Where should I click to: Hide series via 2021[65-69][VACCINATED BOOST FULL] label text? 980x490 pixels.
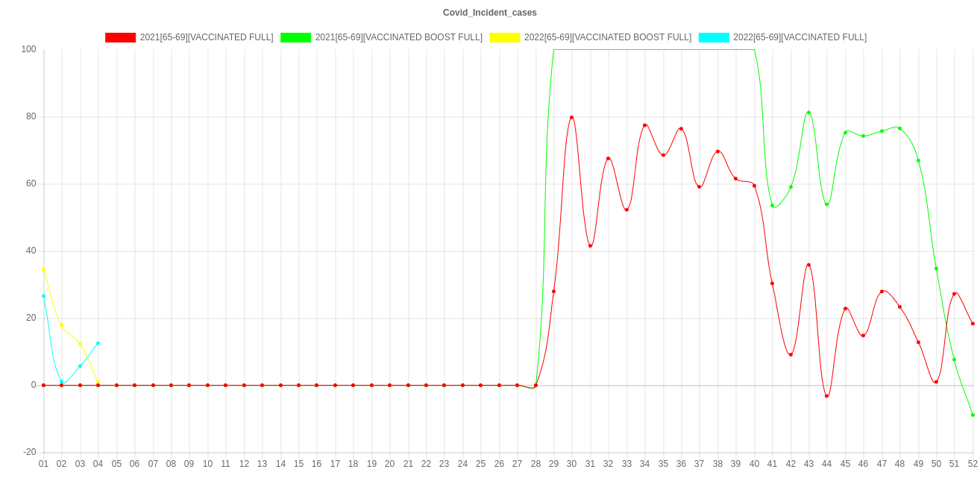tap(398, 37)
